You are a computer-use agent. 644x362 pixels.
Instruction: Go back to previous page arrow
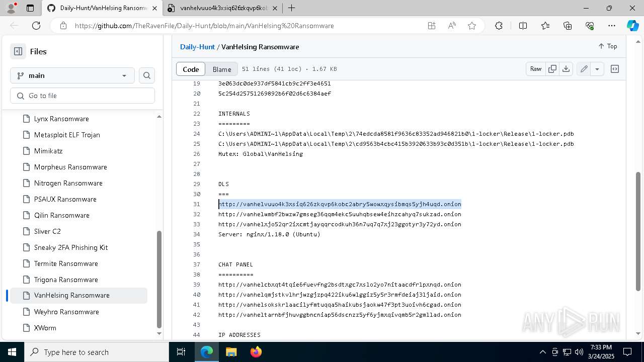(x=14, y=26)
